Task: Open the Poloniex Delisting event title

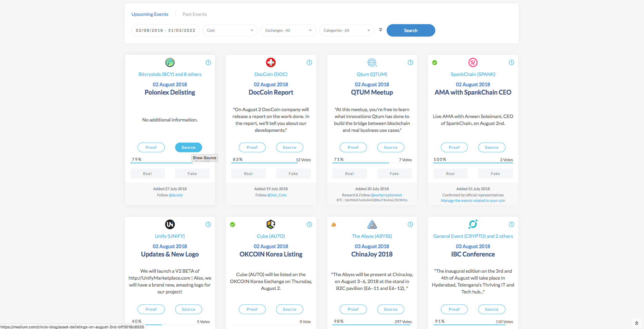Action: 170,92
